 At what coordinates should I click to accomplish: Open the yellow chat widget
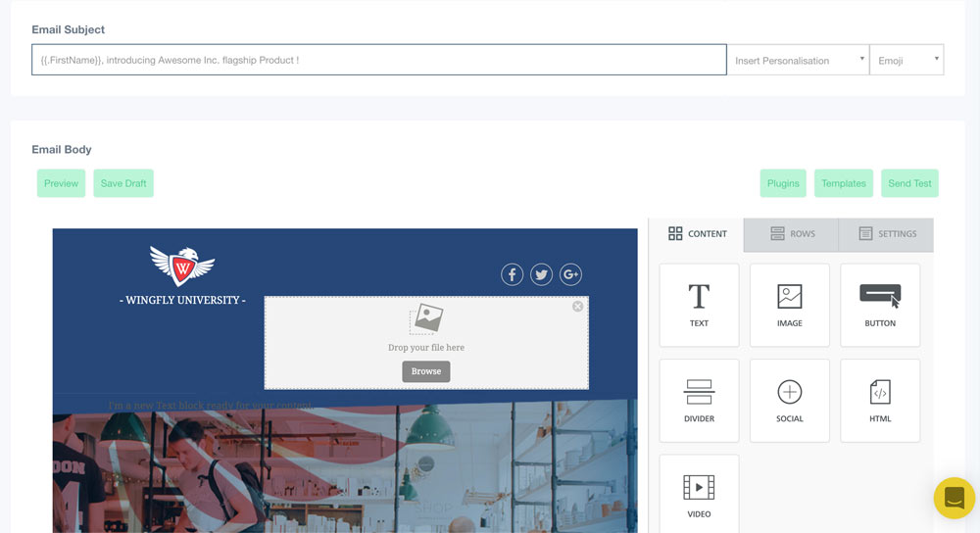[954, 498]
